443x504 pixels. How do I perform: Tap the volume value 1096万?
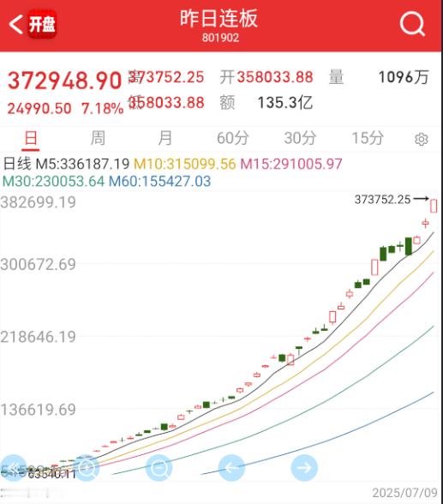[x=404, y=77]
